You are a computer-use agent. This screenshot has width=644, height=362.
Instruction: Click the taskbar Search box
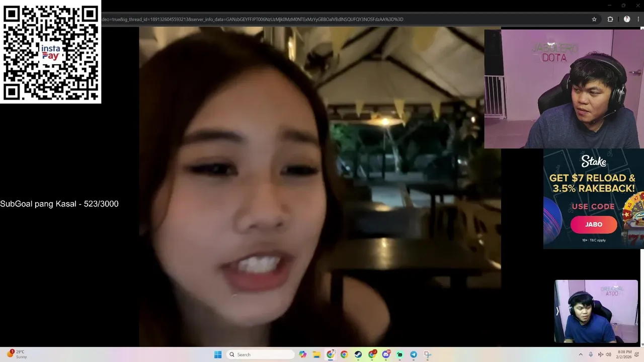260,354
